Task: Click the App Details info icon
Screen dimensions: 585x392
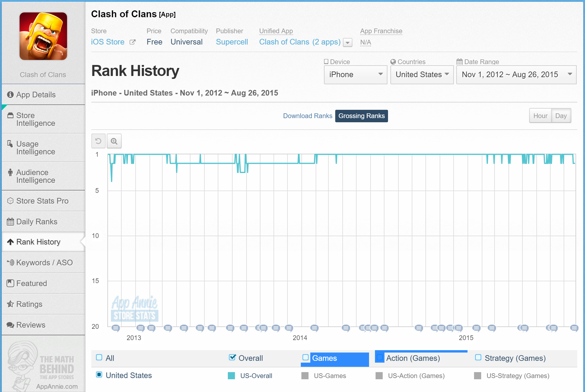Action: coord(10,95)
